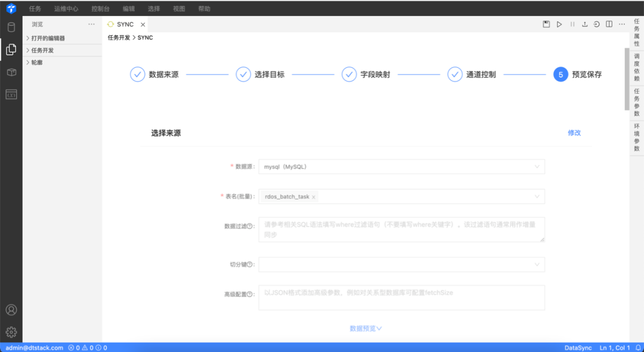Click the circular arrow operations icon in toolbar
Image resolution: width=644 pixels, height=352 pixels.
click(596, 24)
